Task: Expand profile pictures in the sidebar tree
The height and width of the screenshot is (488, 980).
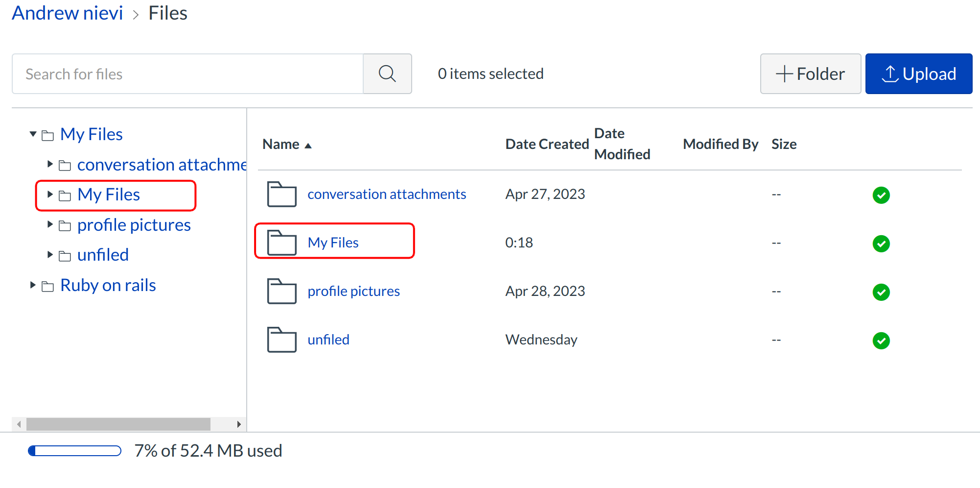Action: tap(50, 225)
